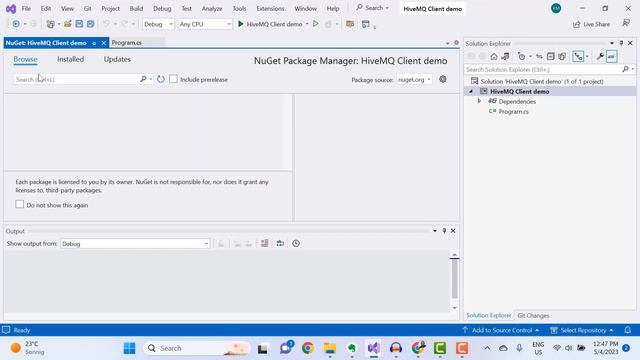Open the notifications bell in status bar

(x=628, y=330)
